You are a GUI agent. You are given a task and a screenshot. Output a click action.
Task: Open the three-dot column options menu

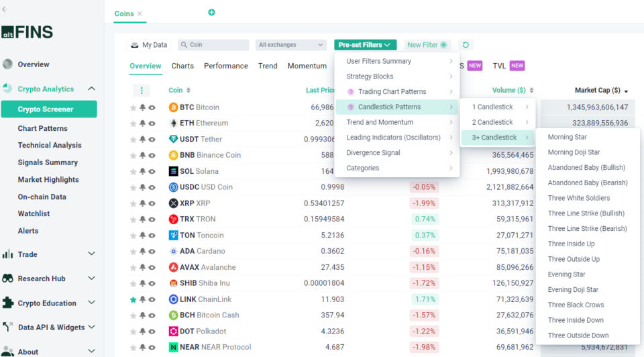pyautogui.click(x=142, y=91)
